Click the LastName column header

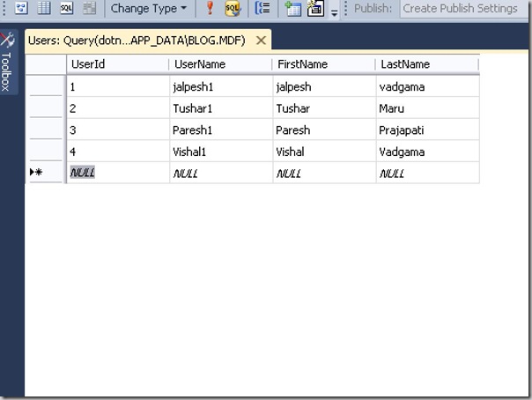427,64
